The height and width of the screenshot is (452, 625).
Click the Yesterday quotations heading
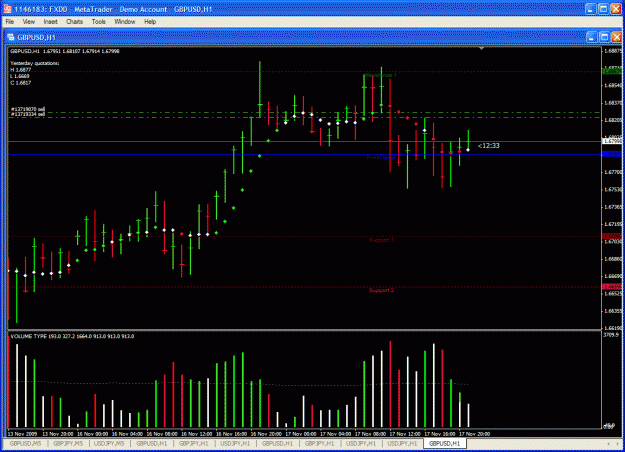[x=35, y=63]
